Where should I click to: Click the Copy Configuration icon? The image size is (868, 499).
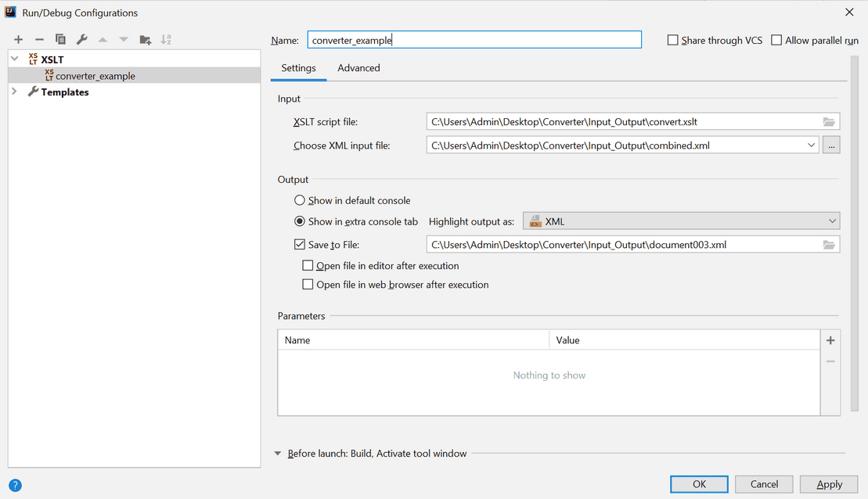[x=60, y=40]
